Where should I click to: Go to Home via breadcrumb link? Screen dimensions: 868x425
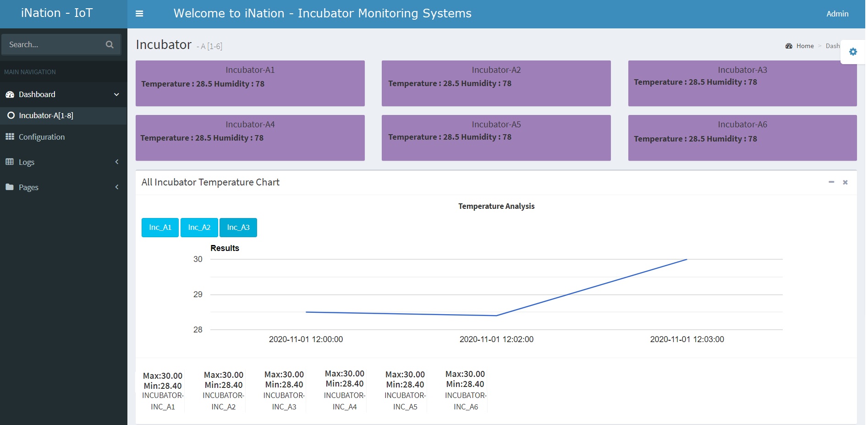[x=804, y=46]
